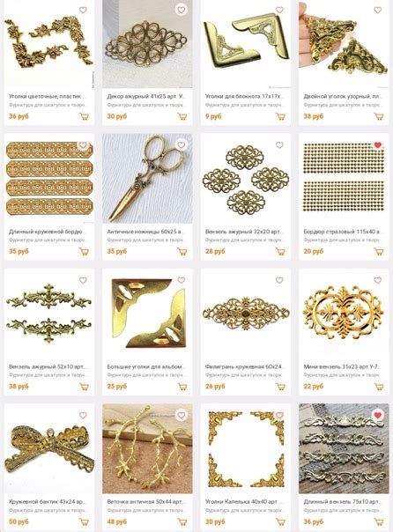Add Большие уголки для альбома to cart
The image size is (393, 532).
click(182, 387)
